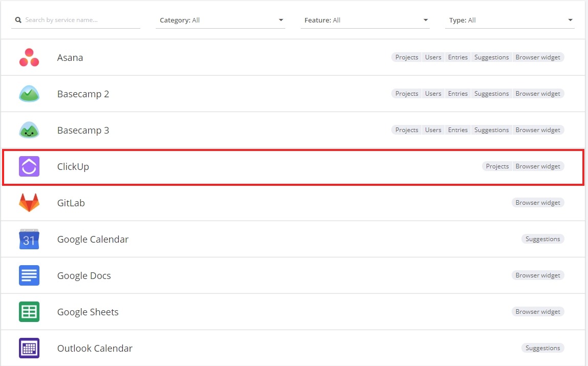
Task: Click the Projects tag in ClickUp row
Action: pyautogui.click(x=497, y=166)
